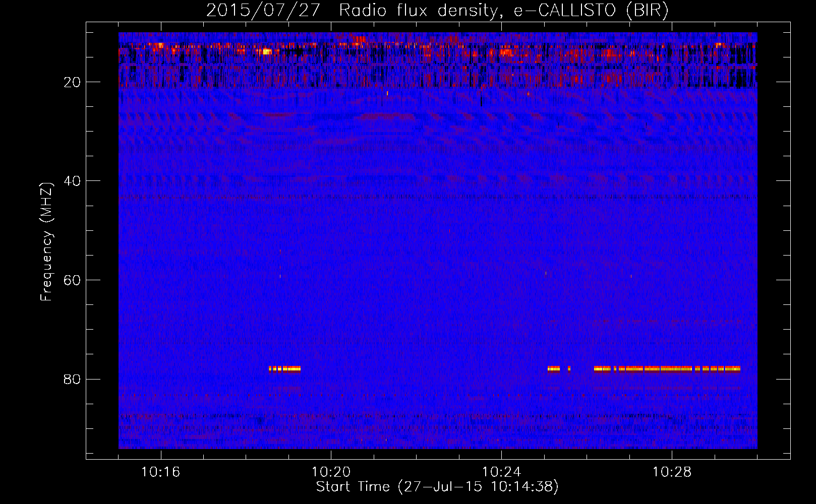Screen dimensions: 816x504
Task: Click the long yellow emission band after 10:26
Action: coord(667,368)
